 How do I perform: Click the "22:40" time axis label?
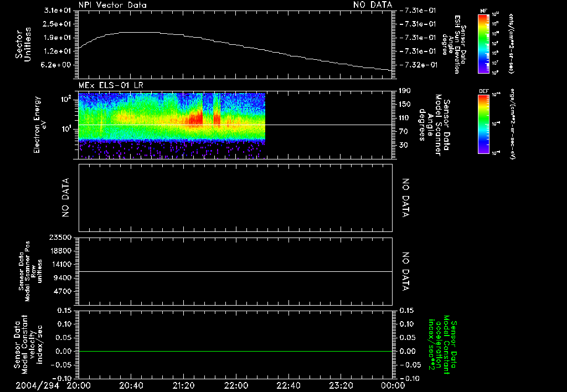[288, 385]
